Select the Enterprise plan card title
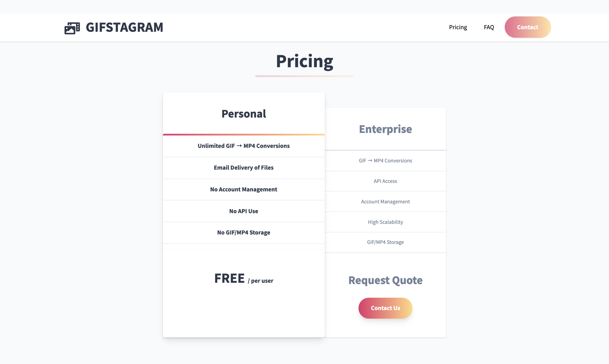This screenshot has height=364, width=609. 385,129
